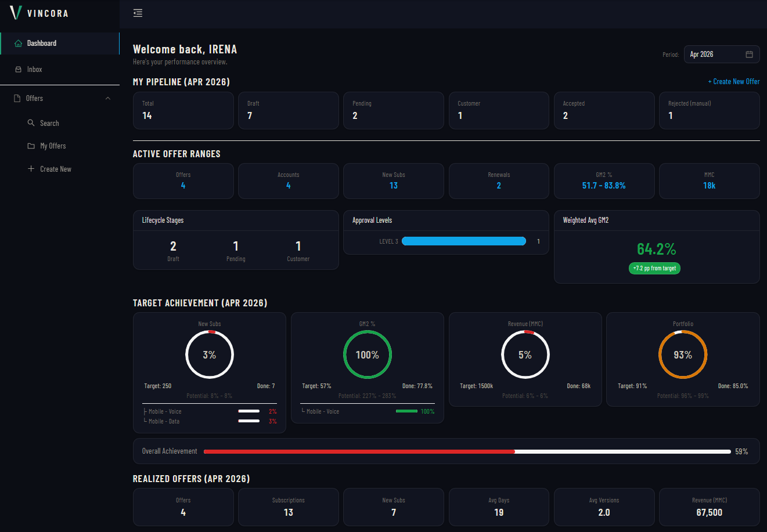Click the Target: 1500k label
The image size is (767, 532).
tap(477, 386)
